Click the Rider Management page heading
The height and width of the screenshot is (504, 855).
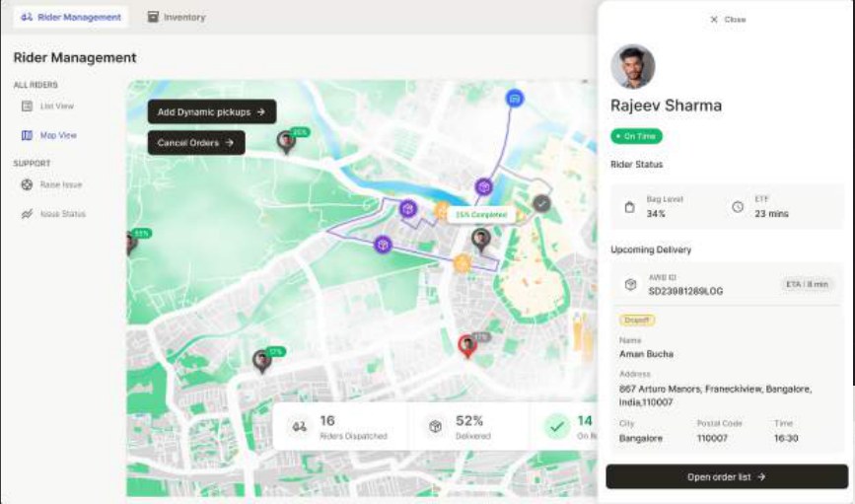tap(75, 58)
